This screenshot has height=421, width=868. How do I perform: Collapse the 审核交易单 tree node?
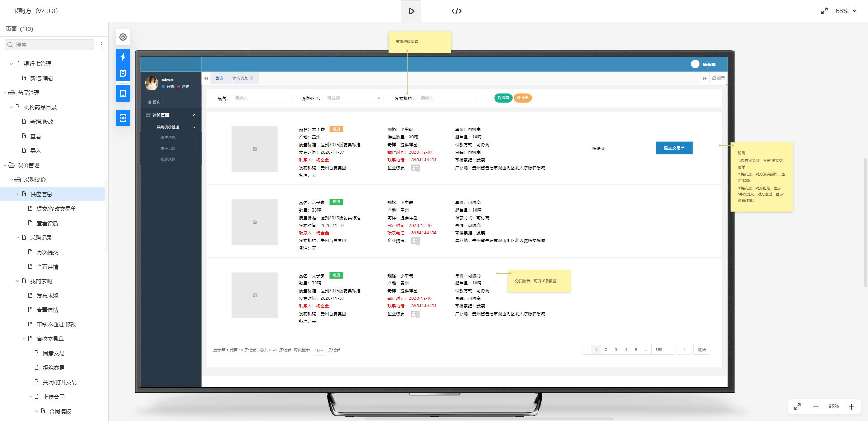(x=24, y=339)
